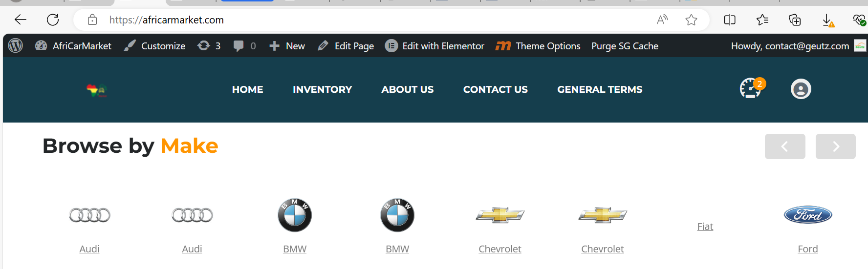Open the compare speedometer icon with badge 2
868x269 pixels.
pos(752,88)
